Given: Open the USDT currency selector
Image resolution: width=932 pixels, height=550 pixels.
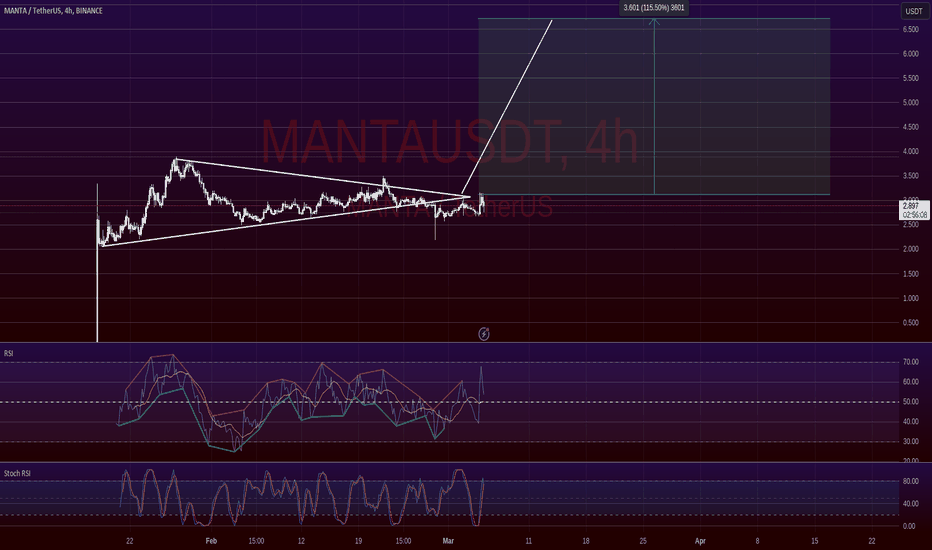Looking at the screenshot, I should [x=914, y=11].
